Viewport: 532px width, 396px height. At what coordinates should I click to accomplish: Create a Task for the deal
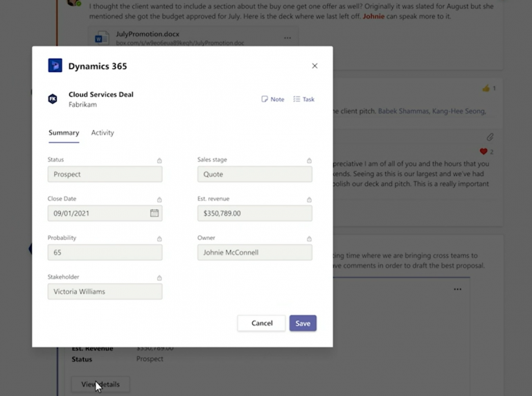click(304, 99)
